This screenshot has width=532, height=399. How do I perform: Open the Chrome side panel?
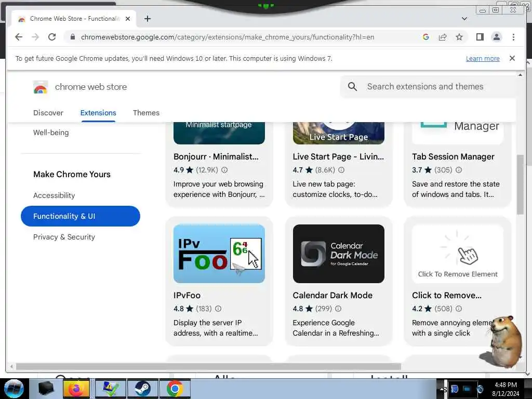(x=480, y=37)
